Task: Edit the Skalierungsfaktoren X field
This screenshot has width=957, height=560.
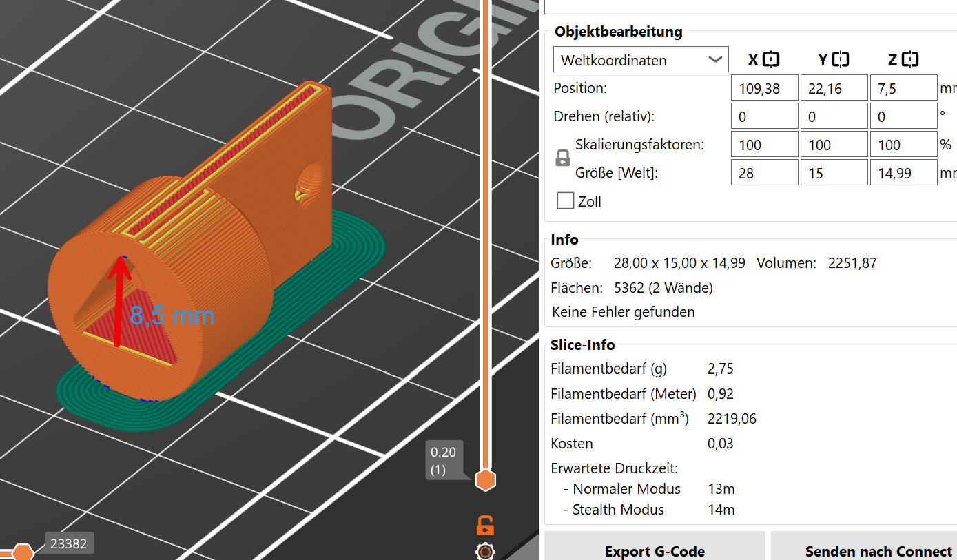Action: point(765,145)
